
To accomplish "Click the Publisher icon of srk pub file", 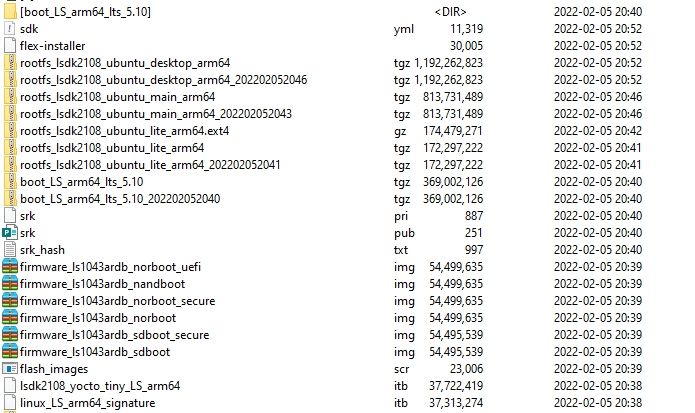I will pyautogui.click(x=10, y=232).
